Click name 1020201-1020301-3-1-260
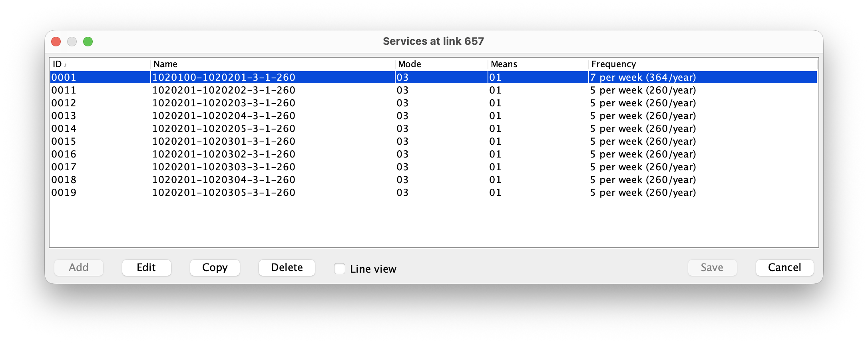Screen dimensions: 868x343 click(x=224, y=141)
